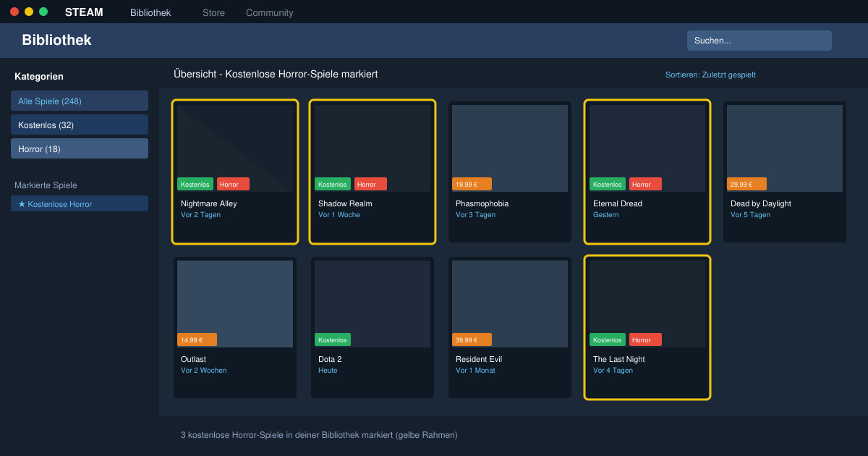Click the 14,99 € price tag on Outlast

coord(197,339)
